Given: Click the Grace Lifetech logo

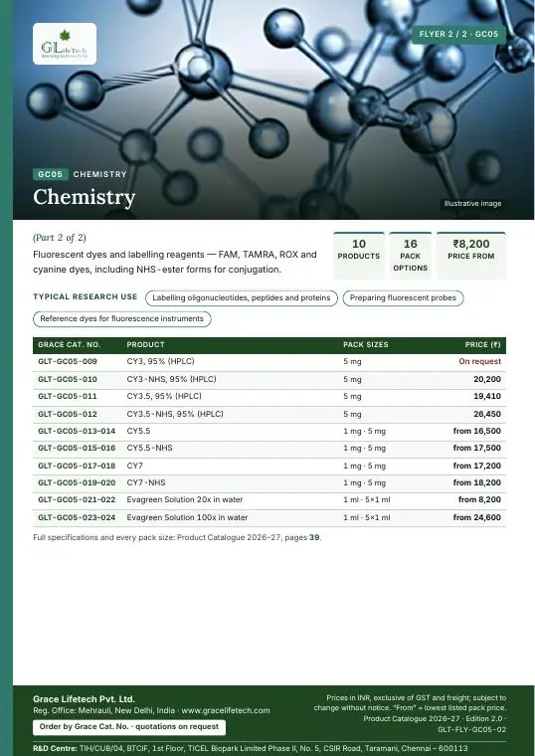Looking at the screenshot, I should [x=65, y=44].
